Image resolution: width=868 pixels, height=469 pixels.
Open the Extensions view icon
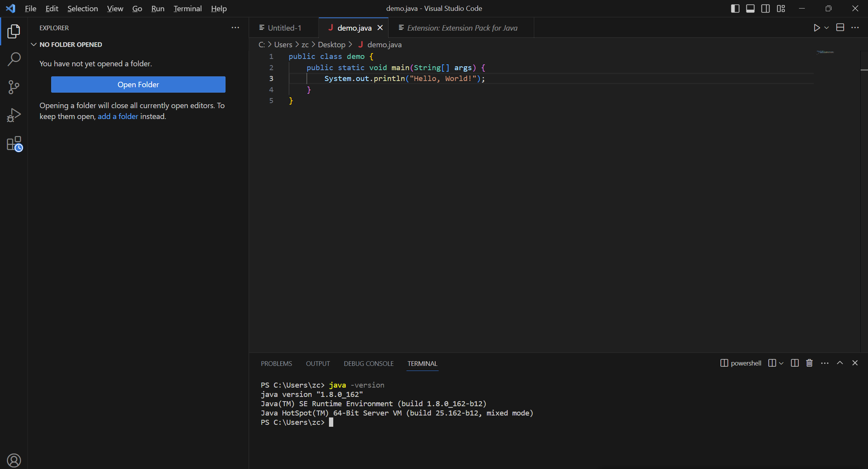[x=14, y=144]
